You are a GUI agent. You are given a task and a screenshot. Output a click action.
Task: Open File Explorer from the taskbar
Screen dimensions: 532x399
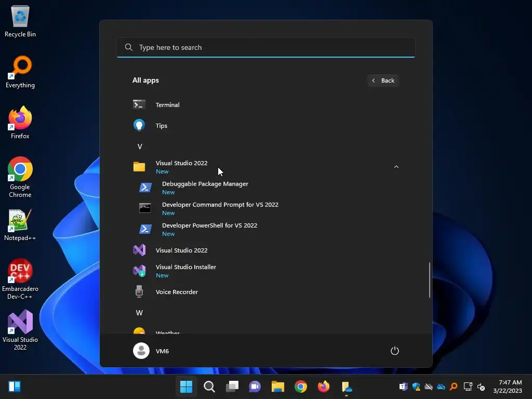[x=278, y=387]
